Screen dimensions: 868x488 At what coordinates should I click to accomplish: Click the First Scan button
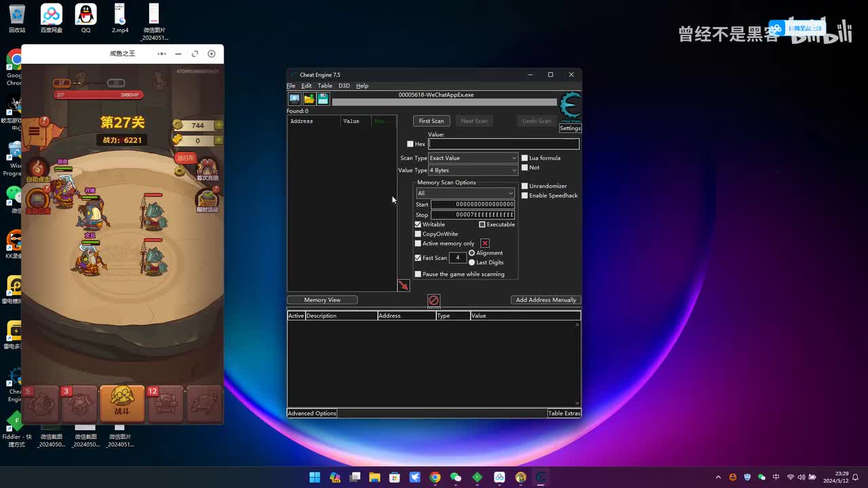pos(431,121)
